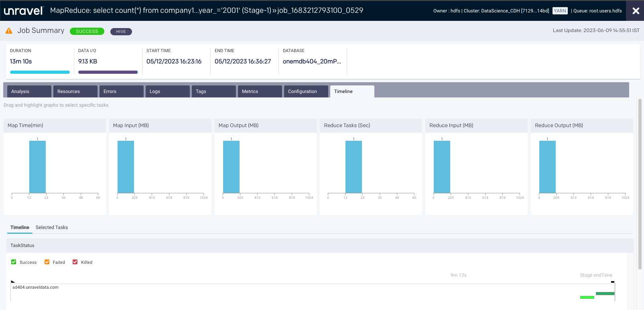Viewport: 644px width, 310px height.
Task: Click the Reduce Output (MB) histogram bar
Action: (547, 167)
